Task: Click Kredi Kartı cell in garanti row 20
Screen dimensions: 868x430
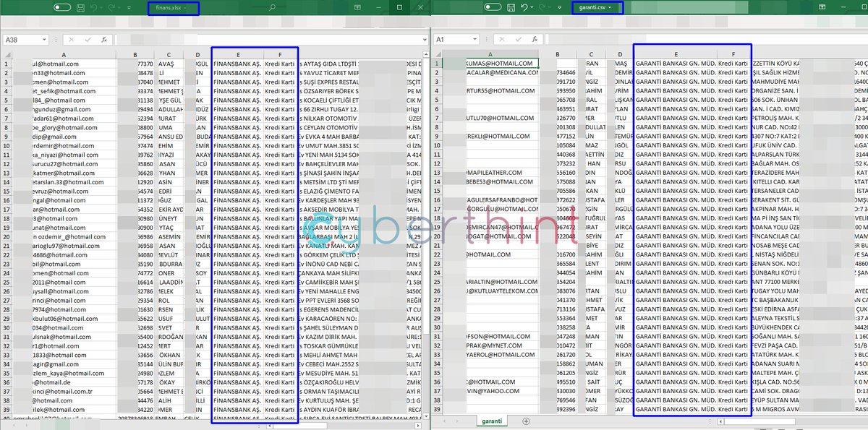Action: 733,236
